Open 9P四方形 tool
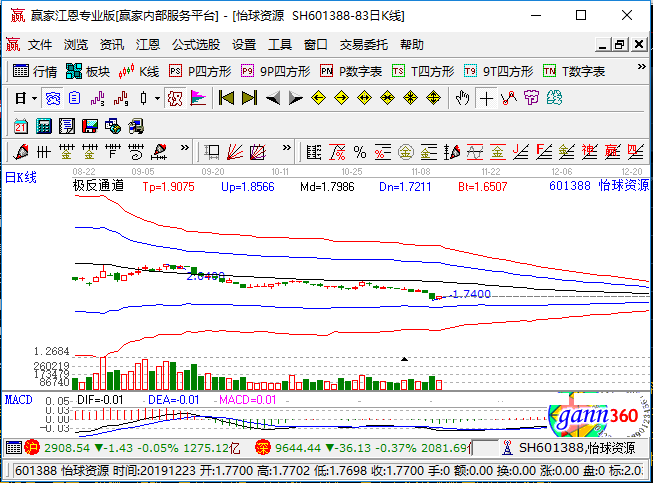Screen dimensions: 653x483 [276, 72]
